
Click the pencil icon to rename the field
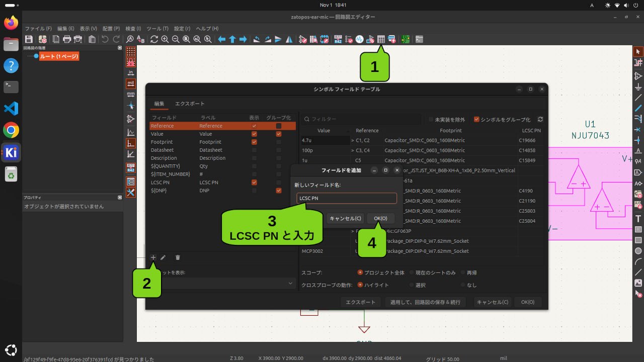coord(163,257)
